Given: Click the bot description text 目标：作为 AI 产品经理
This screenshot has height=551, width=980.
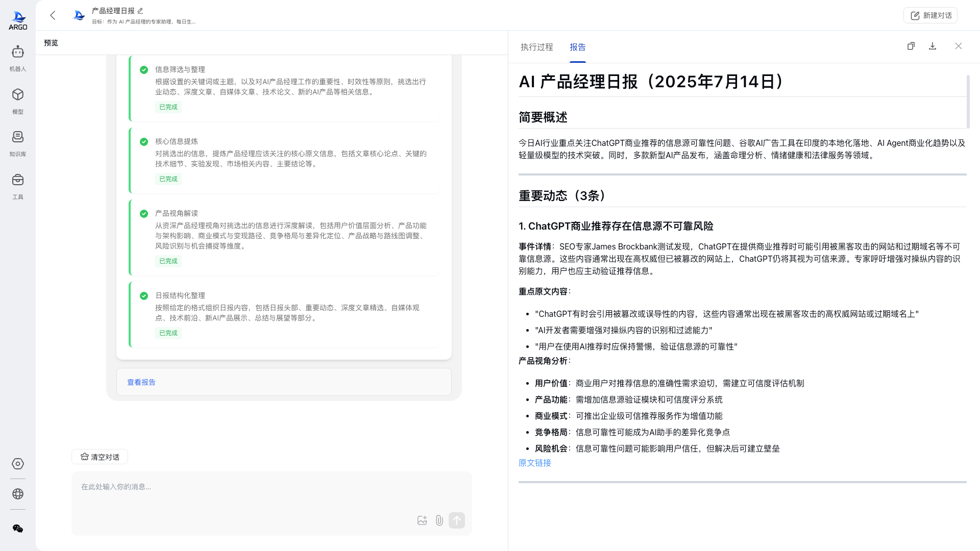Looking at the screenshot, I should 144,22.
